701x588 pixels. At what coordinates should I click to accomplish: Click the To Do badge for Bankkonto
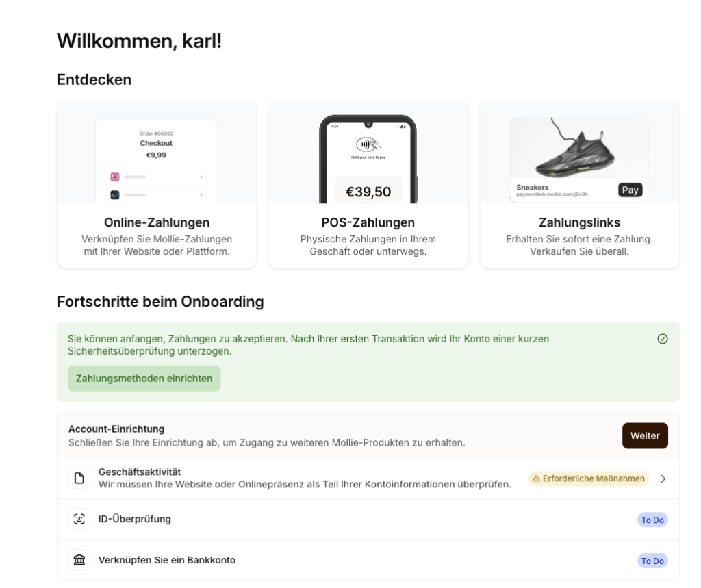[652, 561]
